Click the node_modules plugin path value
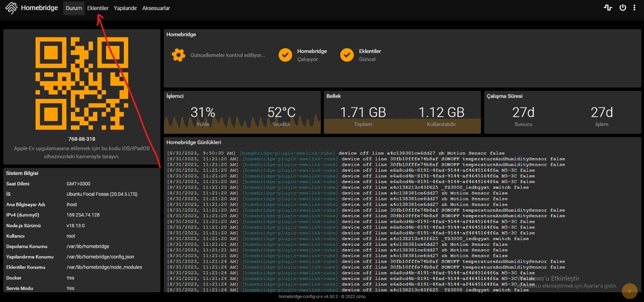This screenshot has width=644, height=302. point(104,267)
